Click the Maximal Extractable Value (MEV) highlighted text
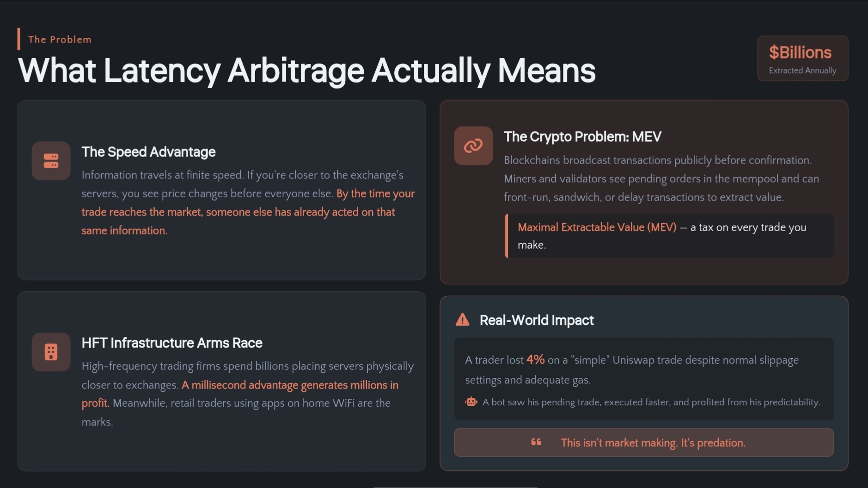868x488 pixels. 597,227
